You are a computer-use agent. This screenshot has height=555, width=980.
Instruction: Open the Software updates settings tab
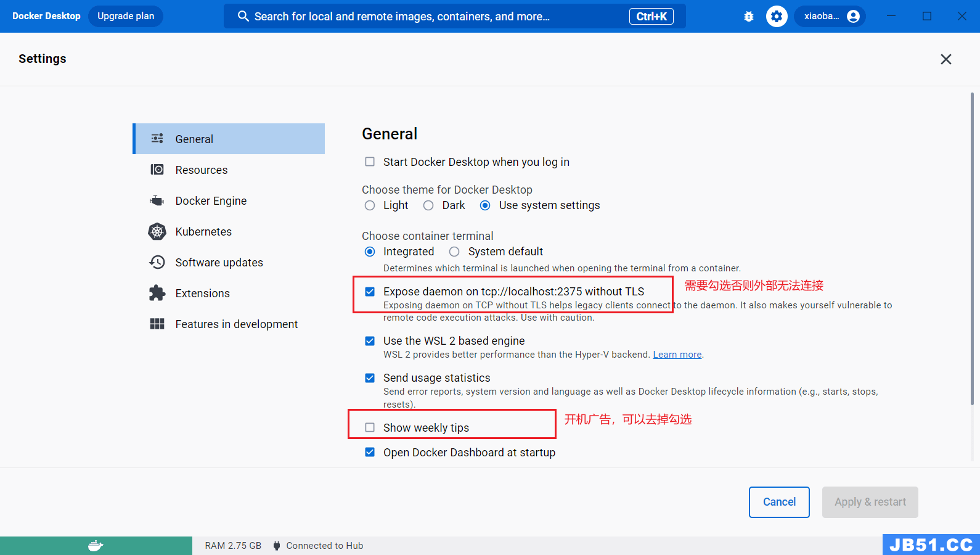pos(229,262)
